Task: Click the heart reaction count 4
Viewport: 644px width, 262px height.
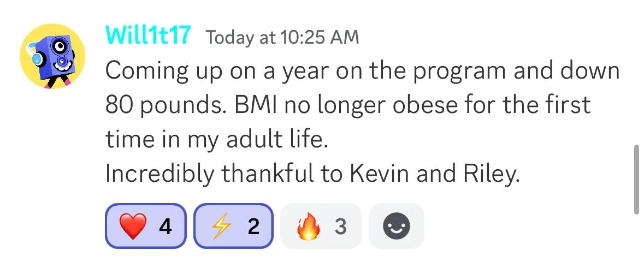Action: [166, 227]
